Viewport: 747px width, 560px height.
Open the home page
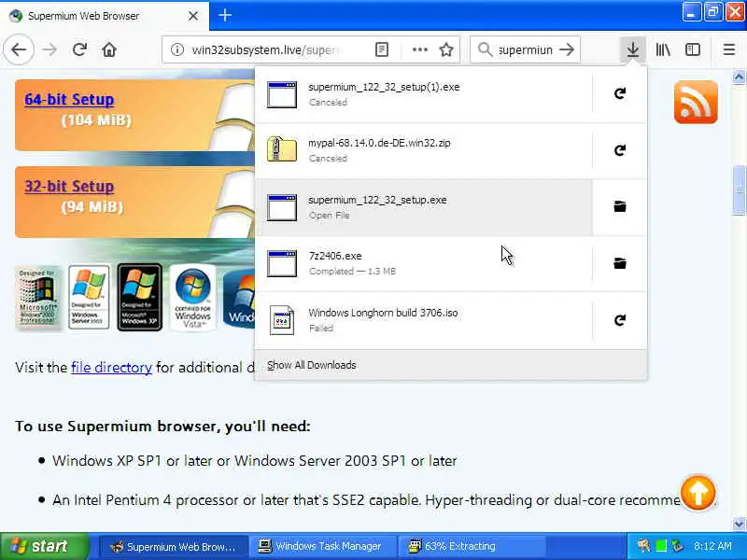click(109, 49)
